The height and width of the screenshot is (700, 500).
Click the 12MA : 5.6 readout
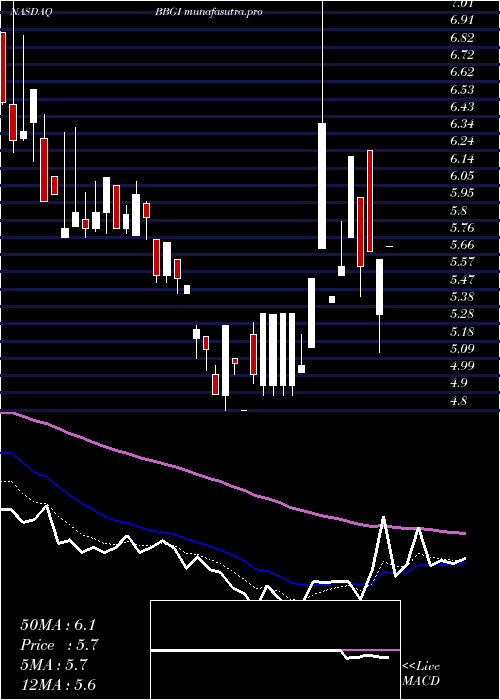pos(58,685)
